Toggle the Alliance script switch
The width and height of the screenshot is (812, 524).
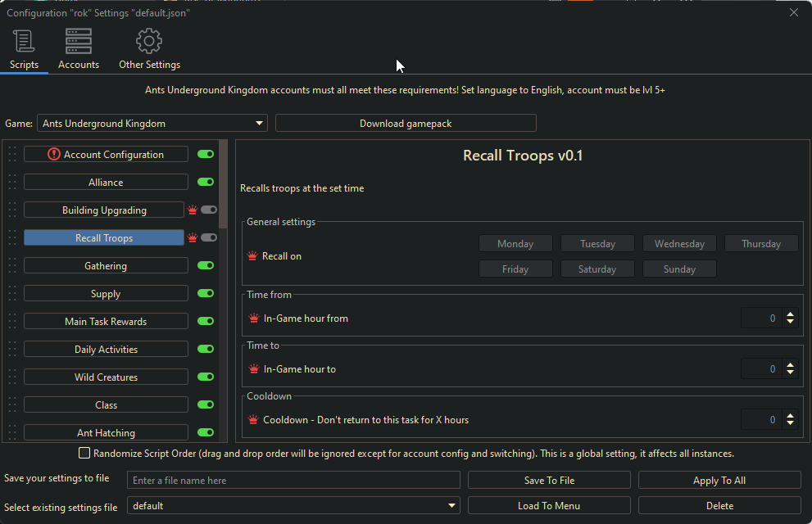(206, 182)
